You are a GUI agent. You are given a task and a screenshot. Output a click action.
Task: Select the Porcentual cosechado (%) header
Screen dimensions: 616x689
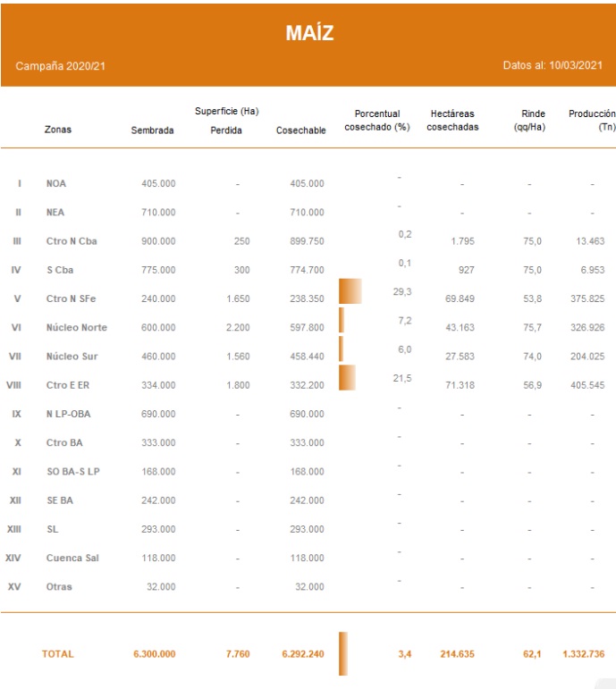click(x=377, y=121)
